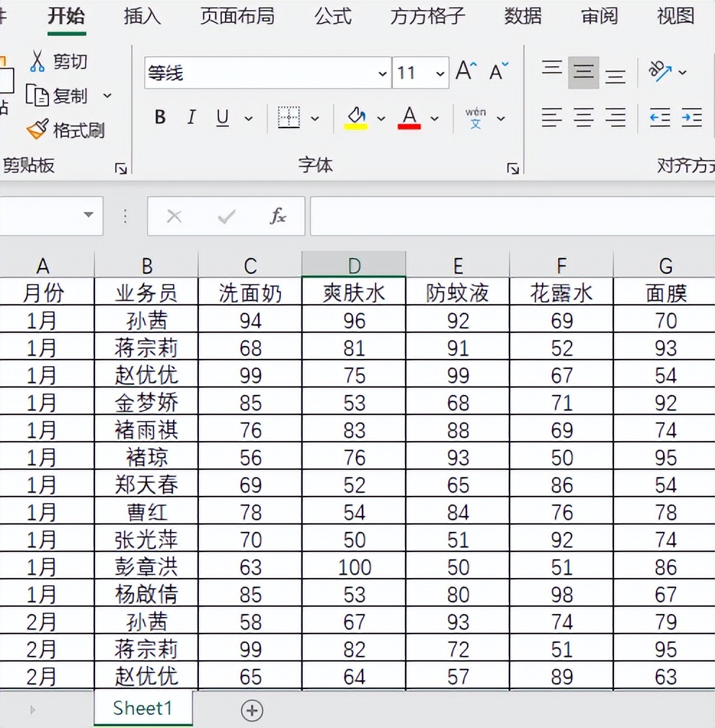This screenshot has height=728, width=715.
Task: Select column G header
Action: tap(665, 265)
